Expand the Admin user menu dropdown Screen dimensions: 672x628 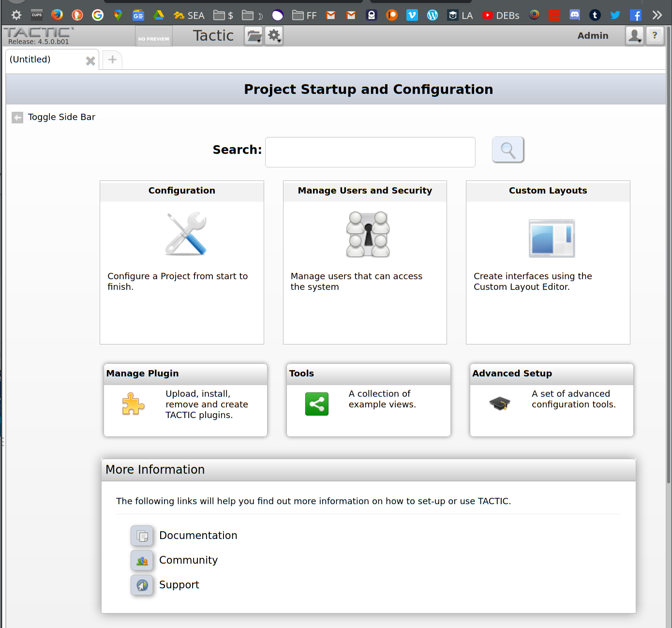click(634, 36)
